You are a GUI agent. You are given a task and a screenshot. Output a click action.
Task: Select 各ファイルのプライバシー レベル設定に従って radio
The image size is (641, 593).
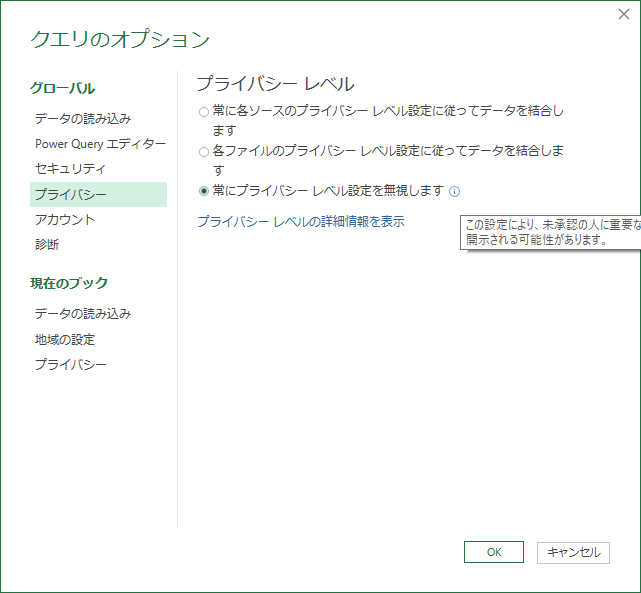(204, 152)
